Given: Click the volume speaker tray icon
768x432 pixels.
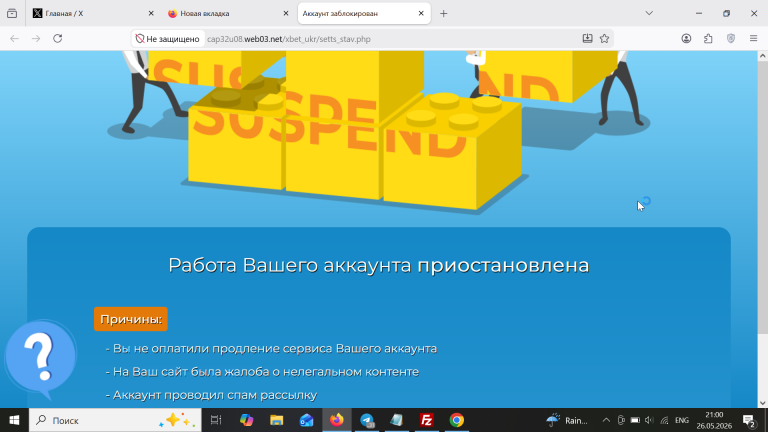Looking at the screenshot, I should click(649, 420).
